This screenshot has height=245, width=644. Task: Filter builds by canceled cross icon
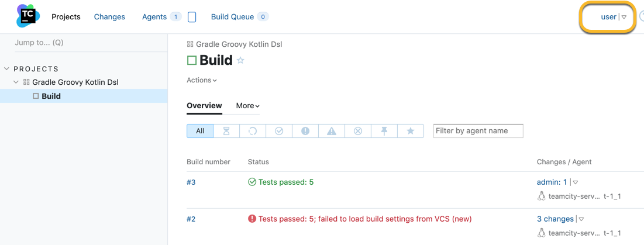358,131
